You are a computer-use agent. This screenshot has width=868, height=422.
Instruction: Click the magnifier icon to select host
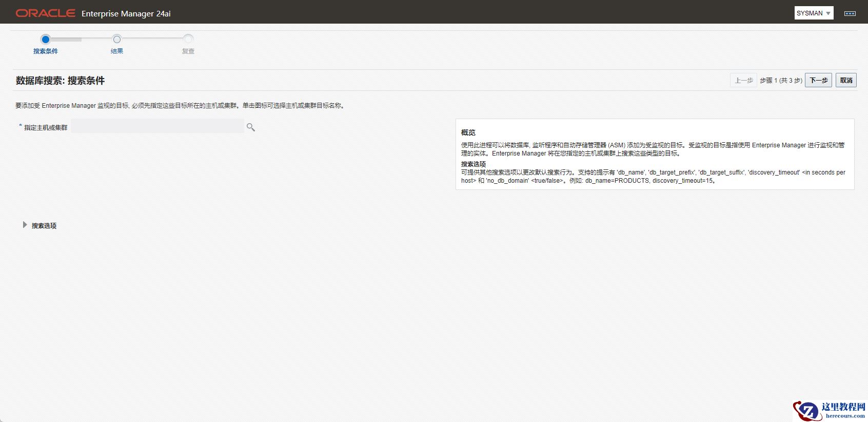[251, 127]
